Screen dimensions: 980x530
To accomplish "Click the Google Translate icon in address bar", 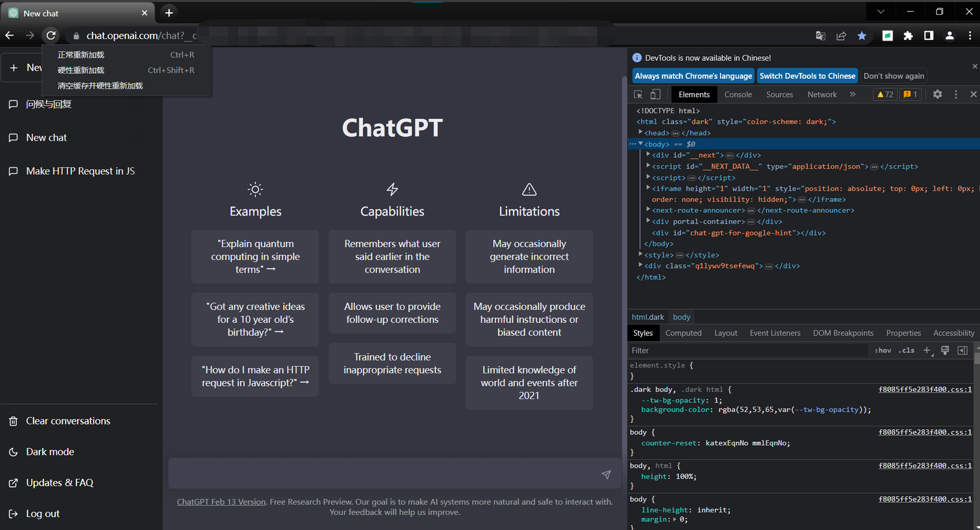I will tap(820, 36).
